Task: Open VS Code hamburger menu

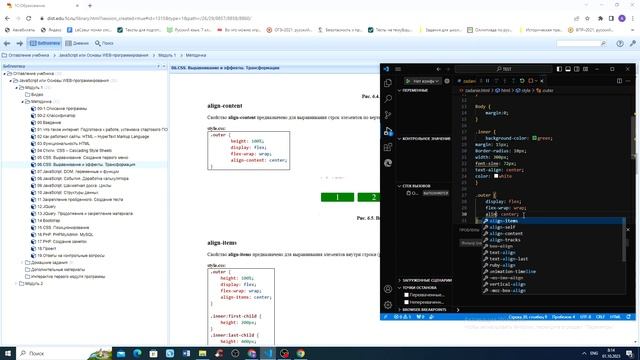Action: (x=398, y=69)
